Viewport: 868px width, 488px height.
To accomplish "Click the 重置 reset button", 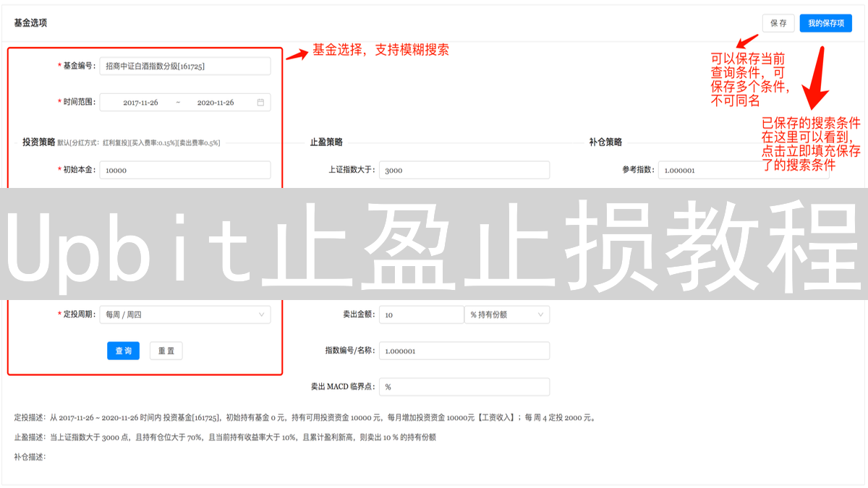I will pos(166,351).
